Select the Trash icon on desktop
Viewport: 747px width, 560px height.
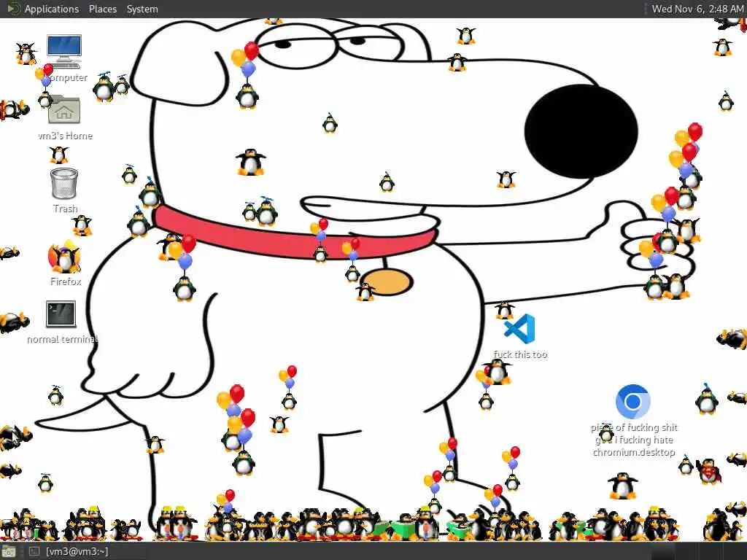click(64, 183)
